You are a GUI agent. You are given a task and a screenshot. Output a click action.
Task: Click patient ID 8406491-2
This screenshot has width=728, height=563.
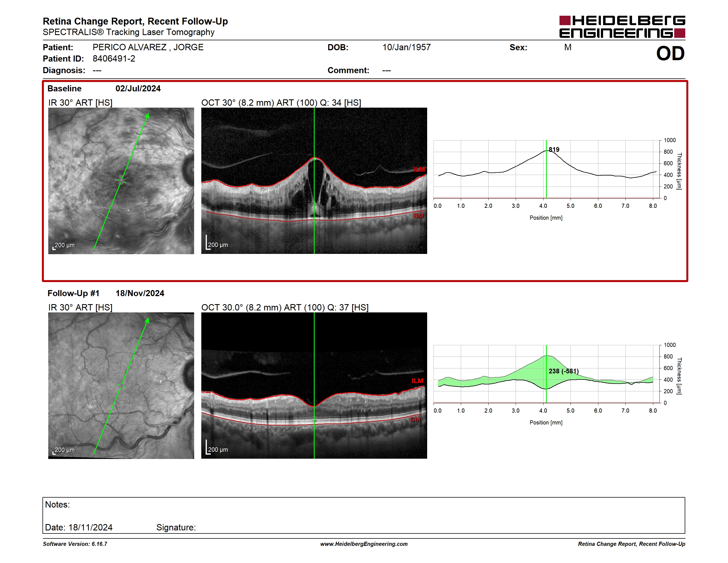(x=114, y=59)
